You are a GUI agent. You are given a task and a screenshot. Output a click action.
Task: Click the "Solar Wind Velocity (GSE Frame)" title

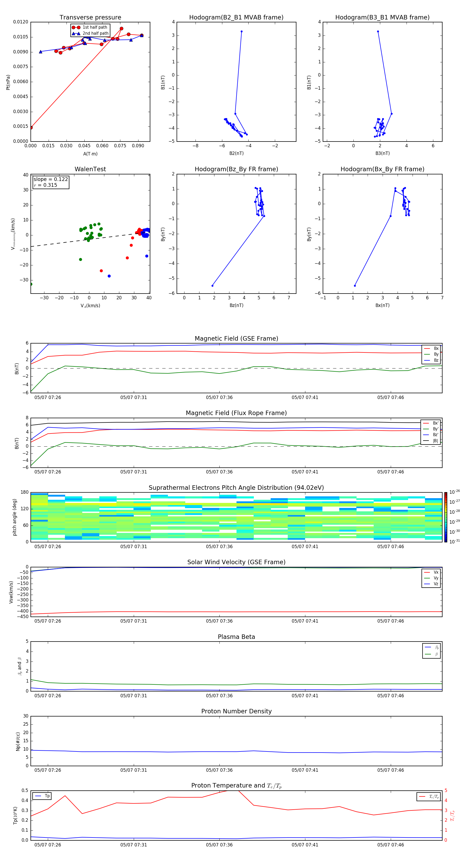tap(236, 562)
